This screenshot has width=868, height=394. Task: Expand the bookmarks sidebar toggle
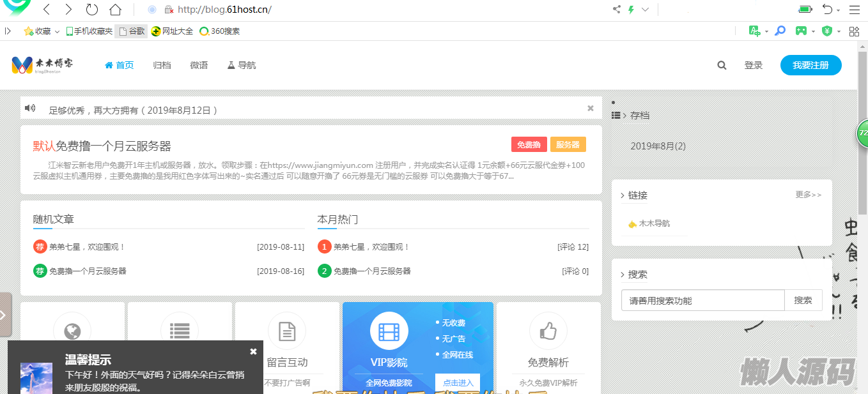tap(8, 31)
